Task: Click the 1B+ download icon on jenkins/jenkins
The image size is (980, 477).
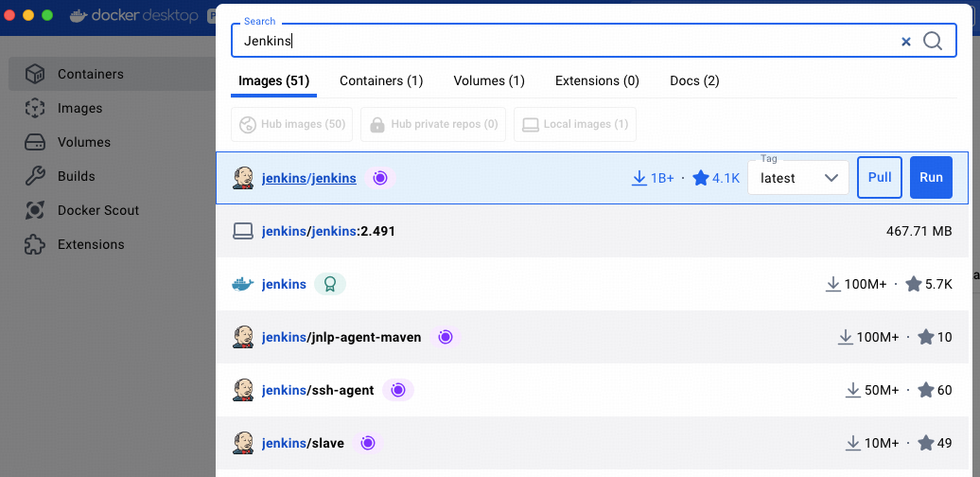Action: [639, 179]
